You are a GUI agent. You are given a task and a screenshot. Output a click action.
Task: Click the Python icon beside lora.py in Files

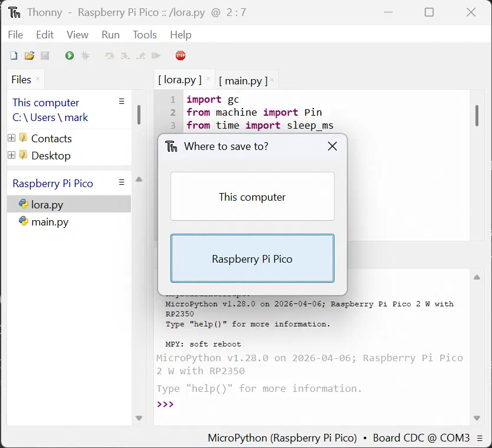click(24, 204)
